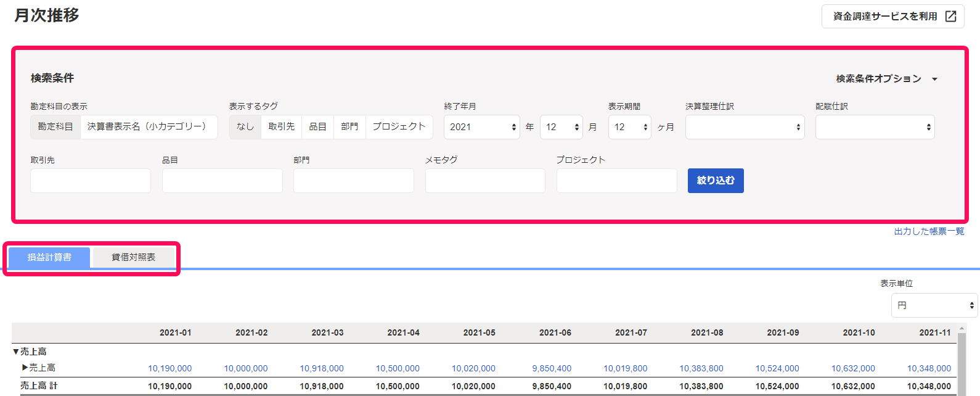Open the 2021-03 sales amount 10,918,000 link

click(322, 368)
